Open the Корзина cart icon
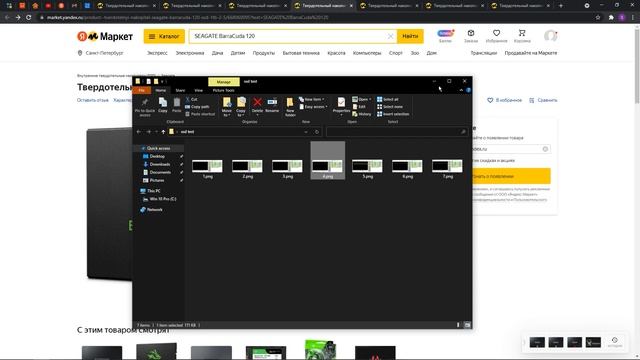The height and width of the screenshot is (360, 640). click(x=522, y=36)
